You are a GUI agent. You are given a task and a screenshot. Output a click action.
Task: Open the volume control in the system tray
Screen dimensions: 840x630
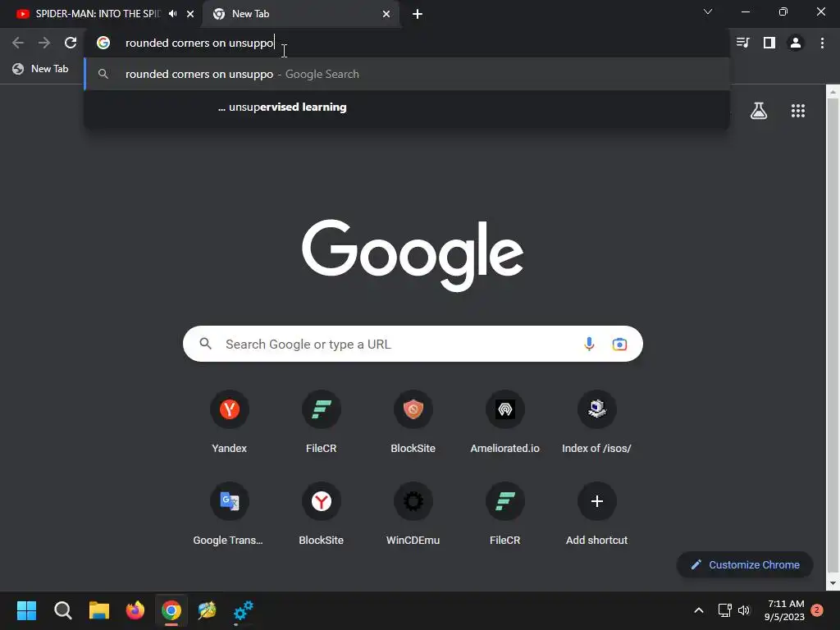tap(744, 610)
